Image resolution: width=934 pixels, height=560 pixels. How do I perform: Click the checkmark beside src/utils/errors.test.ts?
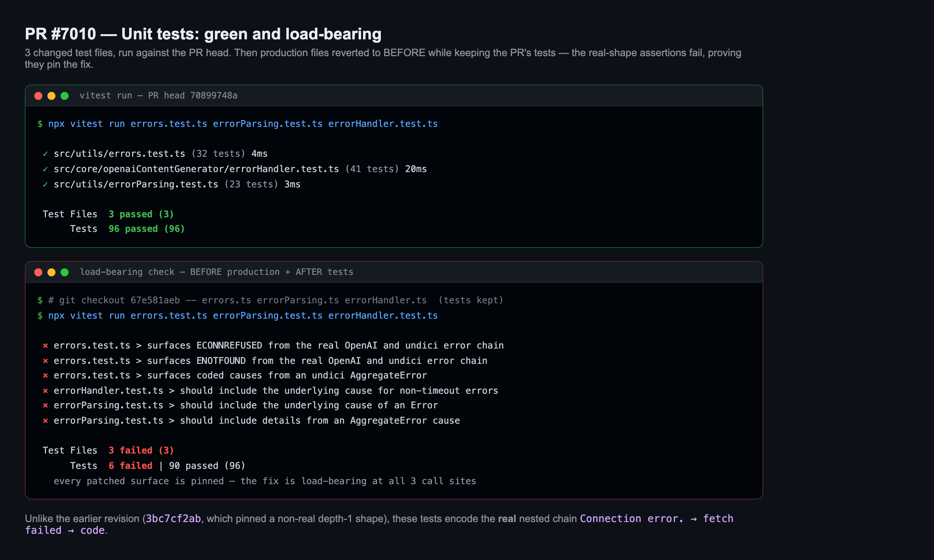[45, 154]
